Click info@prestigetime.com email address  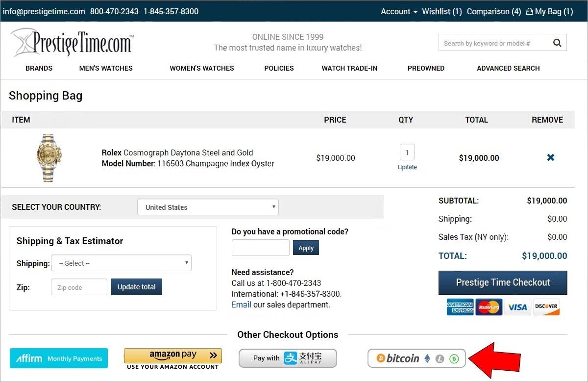43,11
